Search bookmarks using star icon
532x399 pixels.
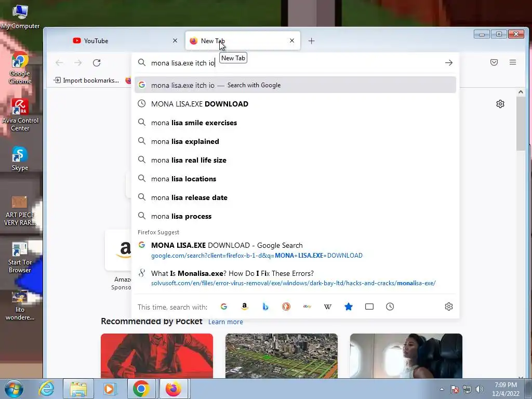pyautogui.click(x=349, y=307)
